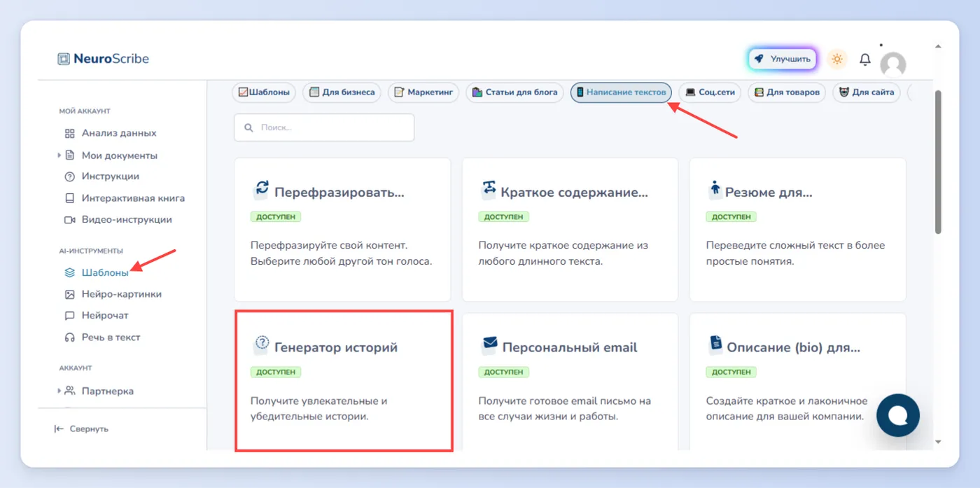The width and height of the screenshot is (980, 488).
Task: Click the notification bell icon
Action: click(865, 60)
